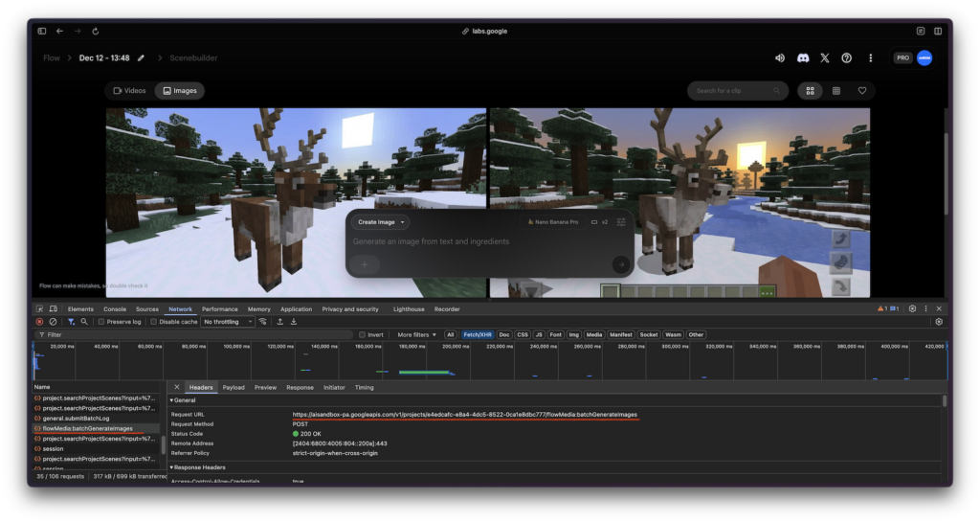Image resolution: width=980 pixels, height=523 pixels.
Task: Click the pencil icon to rename project
Action: (x=142, y=58)
